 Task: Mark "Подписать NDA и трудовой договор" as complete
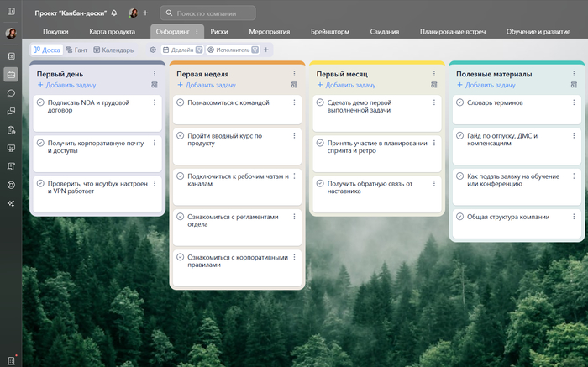coord(40,102)
